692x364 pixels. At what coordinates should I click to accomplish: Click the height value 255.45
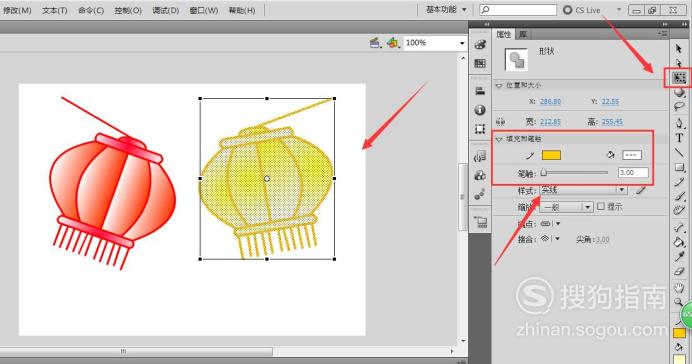pyautogui.click(x=612, y=121)
